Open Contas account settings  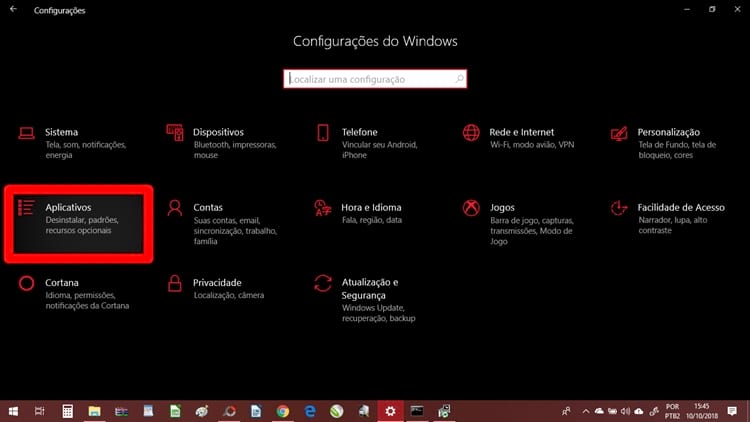pyautogui.click(x=208, y=208)
